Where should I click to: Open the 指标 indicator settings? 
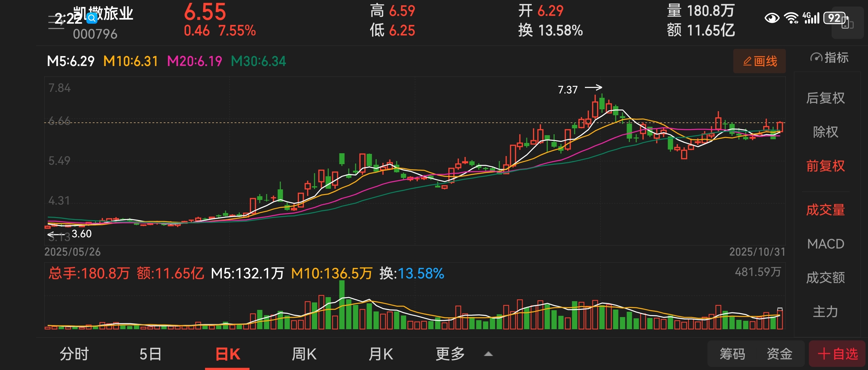tap(829, 58)
